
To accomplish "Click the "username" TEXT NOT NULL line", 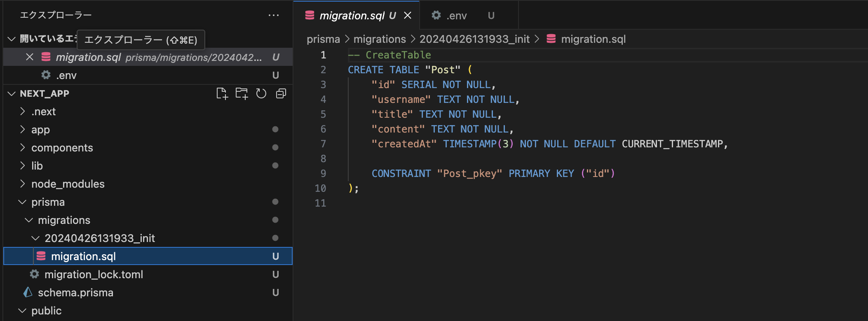I will [x=446, y=99].
